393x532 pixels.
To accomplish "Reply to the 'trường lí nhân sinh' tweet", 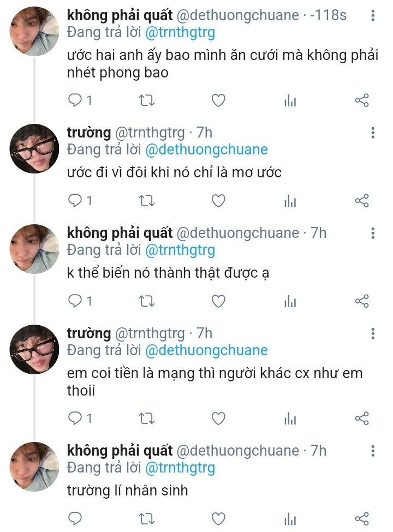I will point(75,518).
